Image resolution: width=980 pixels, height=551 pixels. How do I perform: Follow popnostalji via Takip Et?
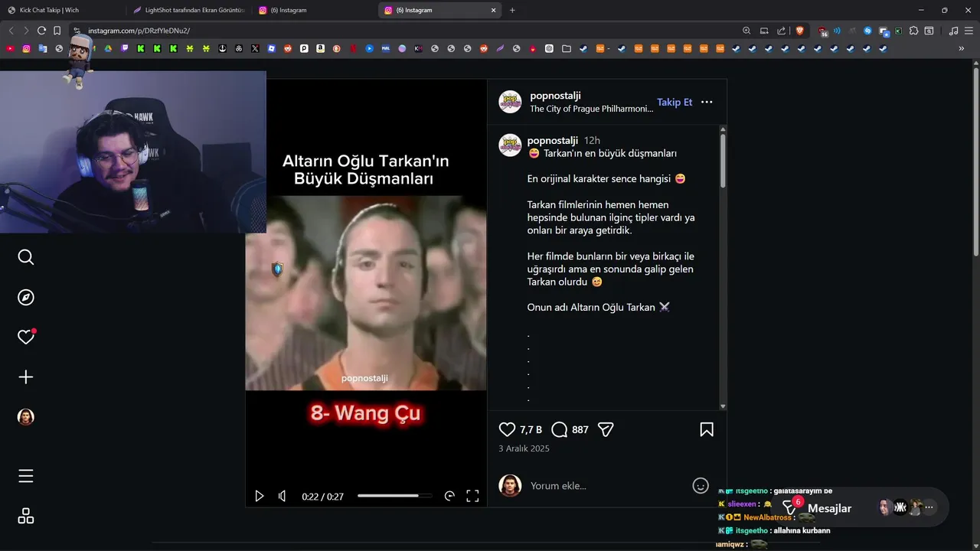click(675, 102)
